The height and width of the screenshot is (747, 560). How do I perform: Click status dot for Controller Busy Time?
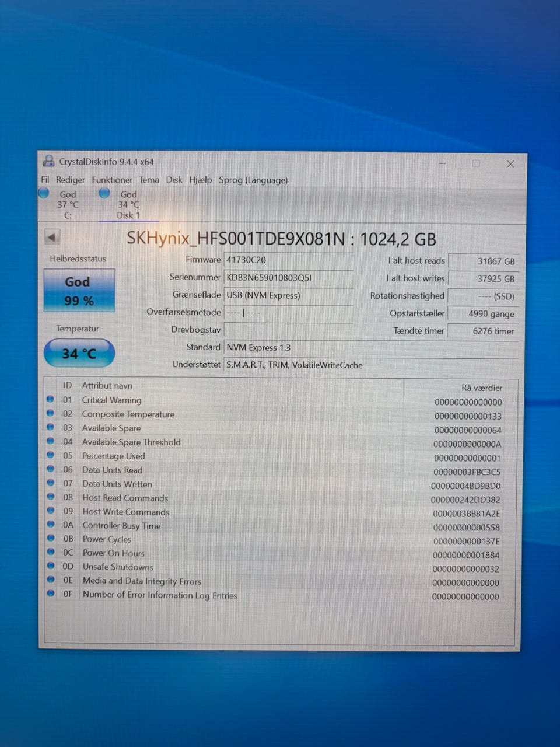[x=51, y=524]
